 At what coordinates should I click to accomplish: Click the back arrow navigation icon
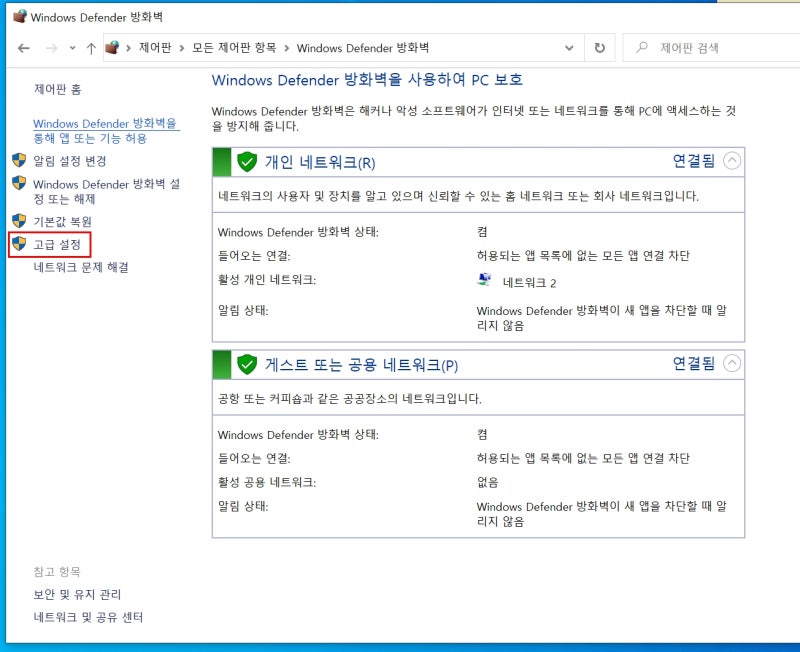(x=24, y=47)
